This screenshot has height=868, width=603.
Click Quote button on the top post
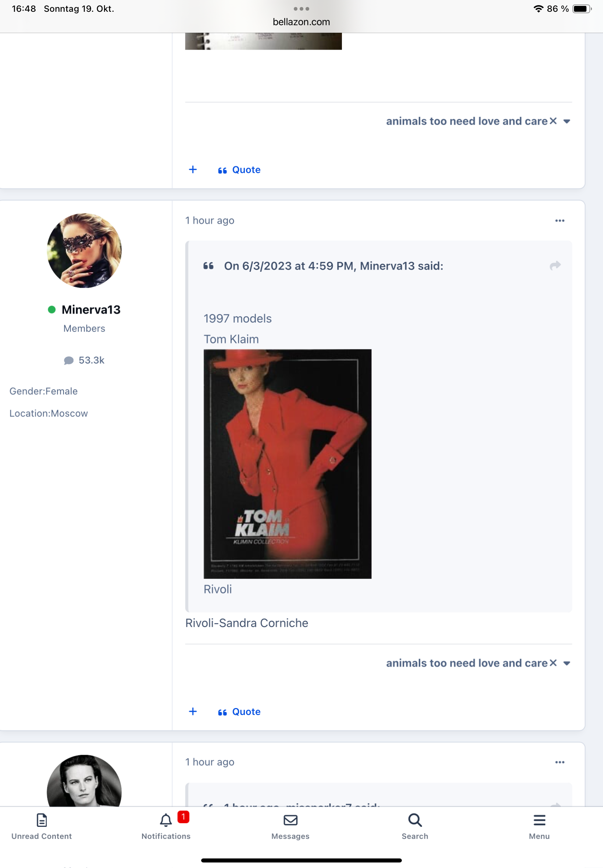(x=239, y=170)
